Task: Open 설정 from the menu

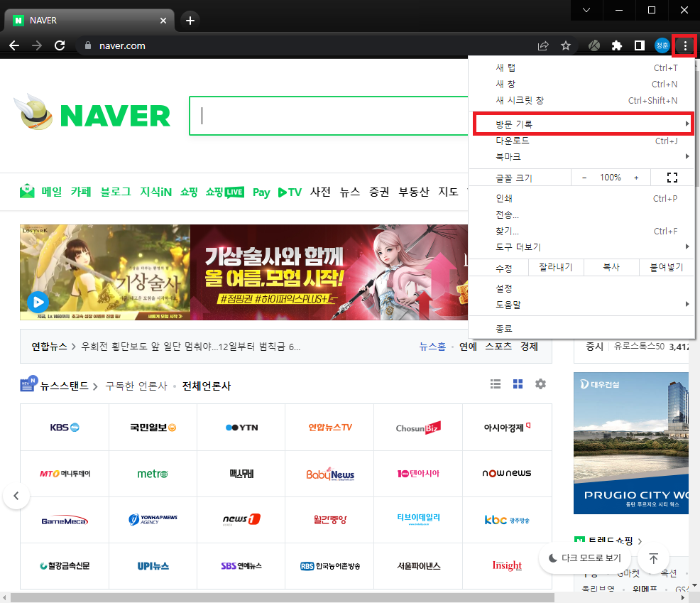Action: (x=581, y=288)
